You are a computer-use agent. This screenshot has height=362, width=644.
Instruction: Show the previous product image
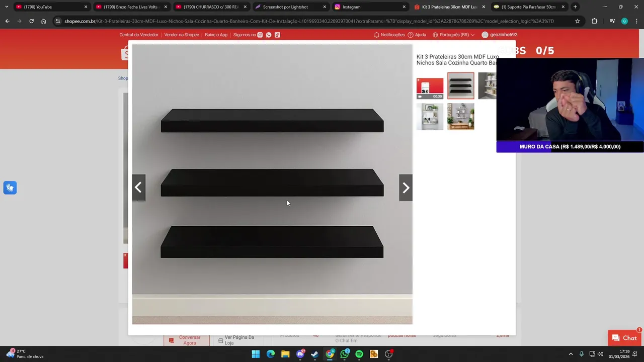pyautogui.click(x=138, y=188)
